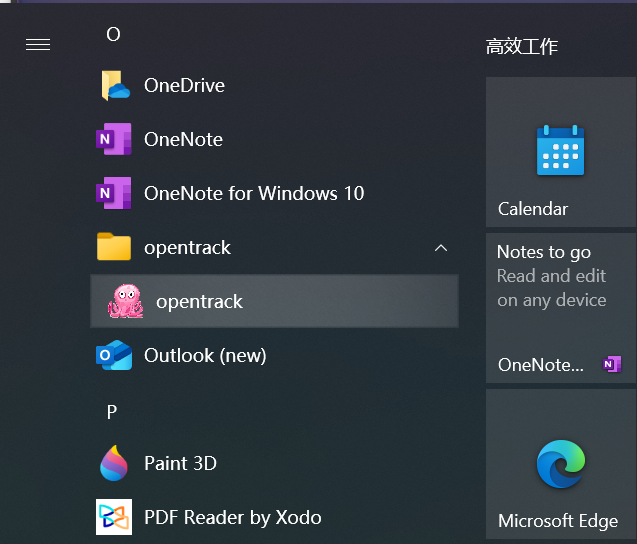The width and height of the screenshot is (637, 544).
Task: Click the Paint 3D droplet icon
Action: pos(114,463)
